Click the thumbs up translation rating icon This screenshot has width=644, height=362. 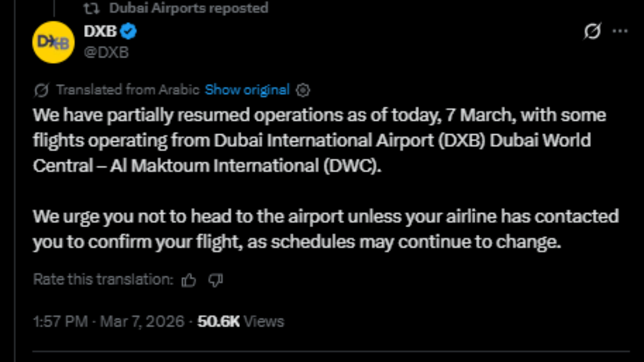coord(189,280)
